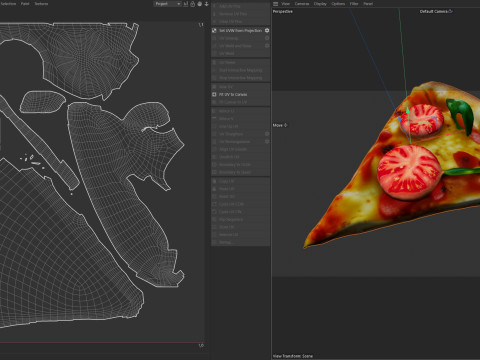The width and height of the screenshot is (480, 360).
Task: Click the upper tomato slice on pizza
Action: click(x=422, y=120)
